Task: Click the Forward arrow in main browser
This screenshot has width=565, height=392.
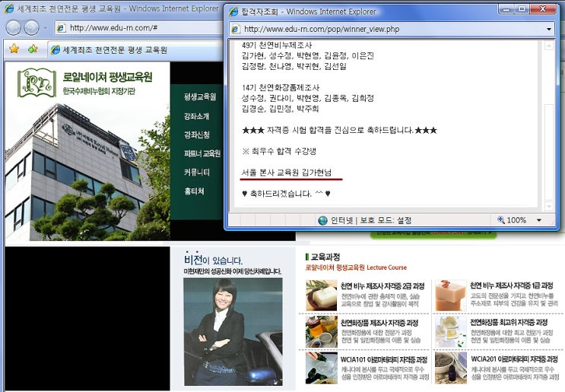Action: point(31,27)
